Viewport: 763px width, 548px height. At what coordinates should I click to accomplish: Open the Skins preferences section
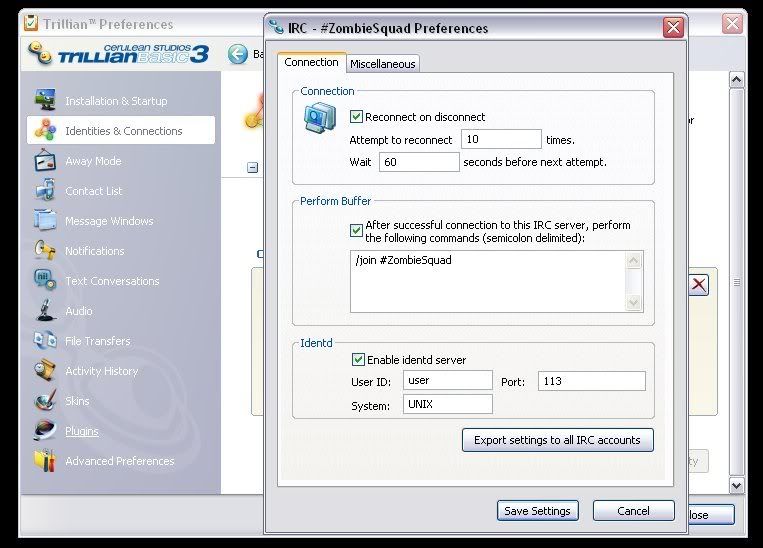tap(77, 401)
